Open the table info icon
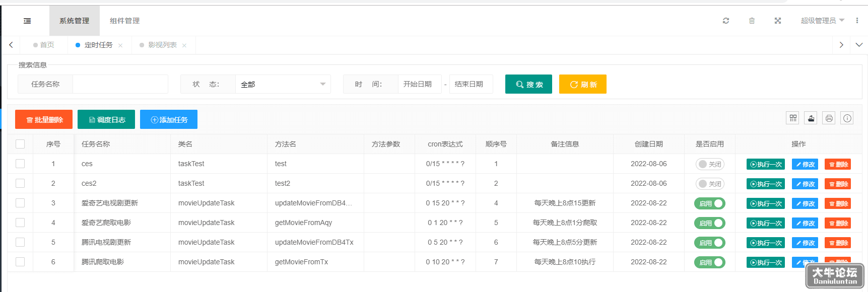Image resolution: width=868 pixels, height=292 pixels. (x=847, y=118)
